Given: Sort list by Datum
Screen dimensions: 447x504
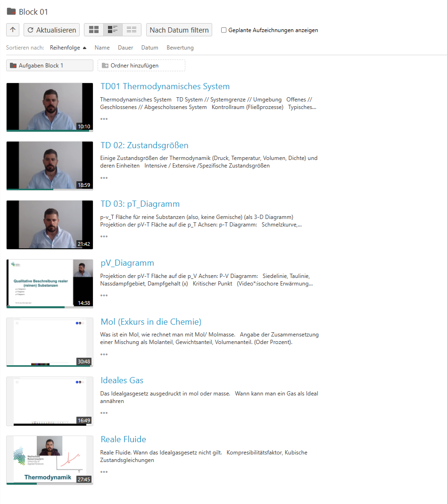Looking at the screenshot, I should (149, 48).
